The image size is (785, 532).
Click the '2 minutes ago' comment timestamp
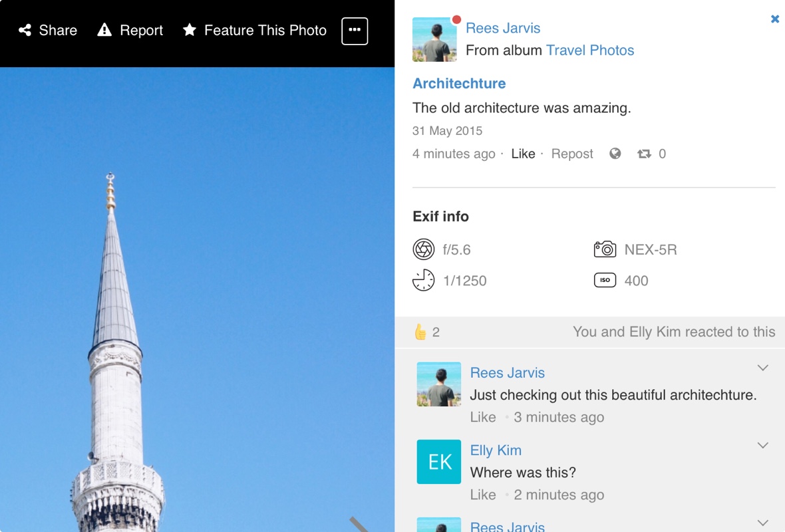[559, 495]
